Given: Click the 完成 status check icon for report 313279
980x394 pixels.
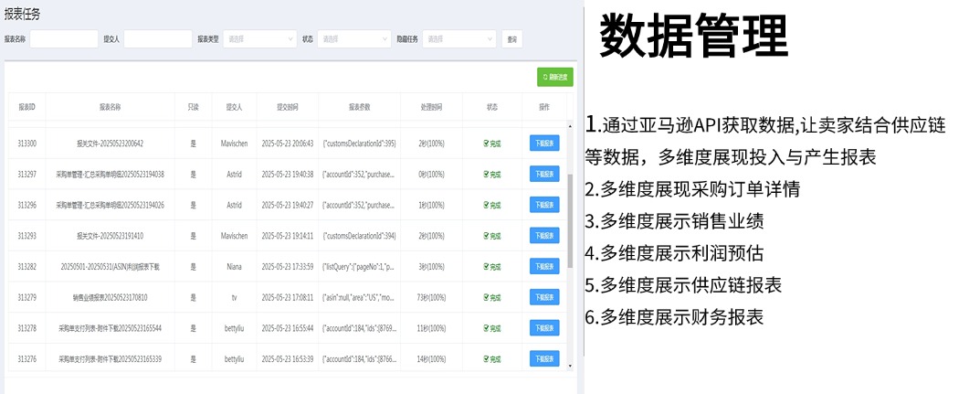Looking at the screenshot, I should click(486, 298).
